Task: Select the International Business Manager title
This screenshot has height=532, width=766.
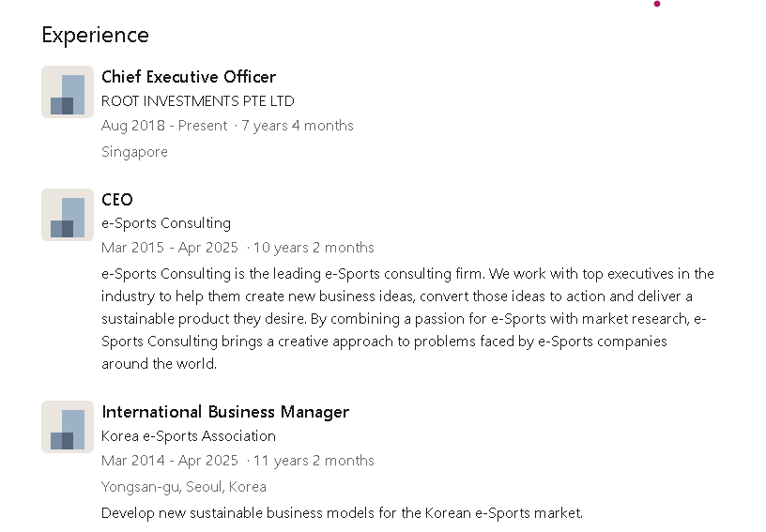Action: tap(225, 412)
